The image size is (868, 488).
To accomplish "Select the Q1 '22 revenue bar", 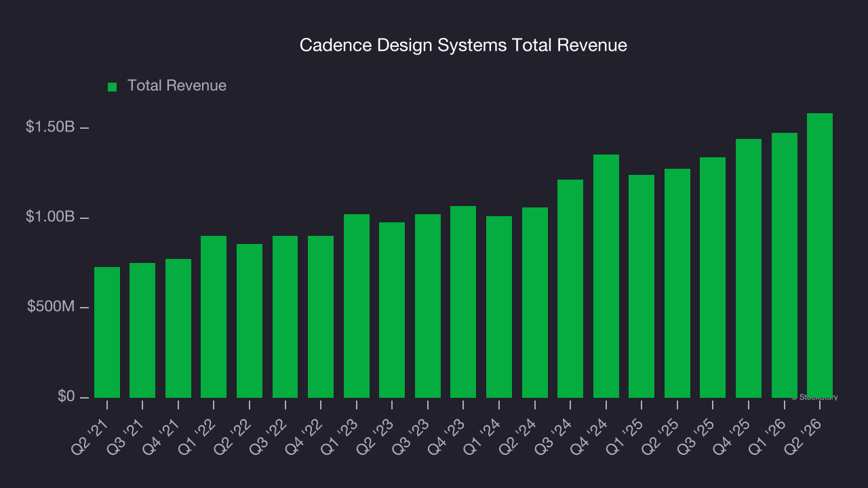I will click(x=214, y=317).
